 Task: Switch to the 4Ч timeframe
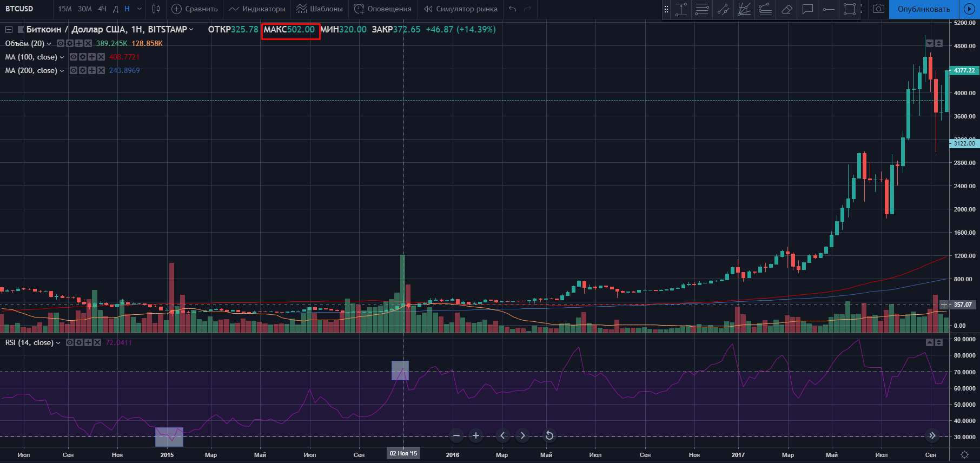coord(102,9)
